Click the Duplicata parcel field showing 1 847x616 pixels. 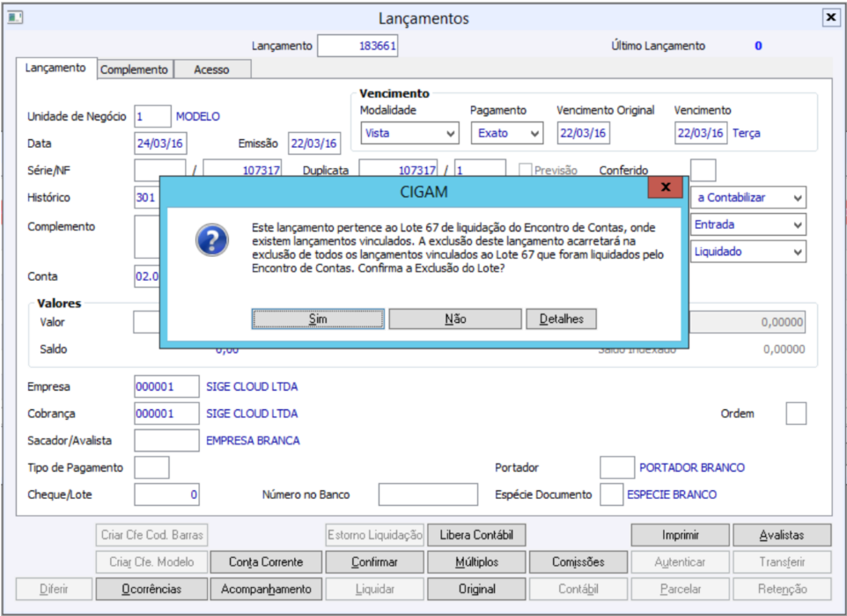coord(480,168)
